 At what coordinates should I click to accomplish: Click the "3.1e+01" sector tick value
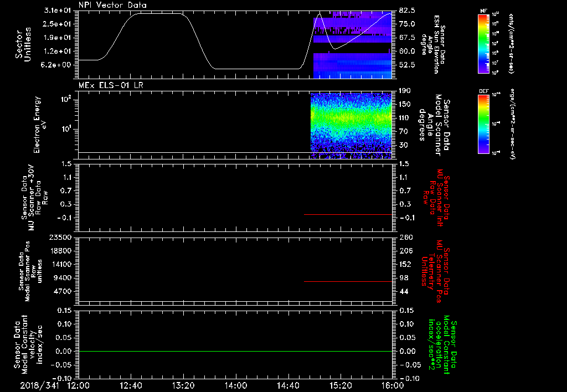[58, 11]
